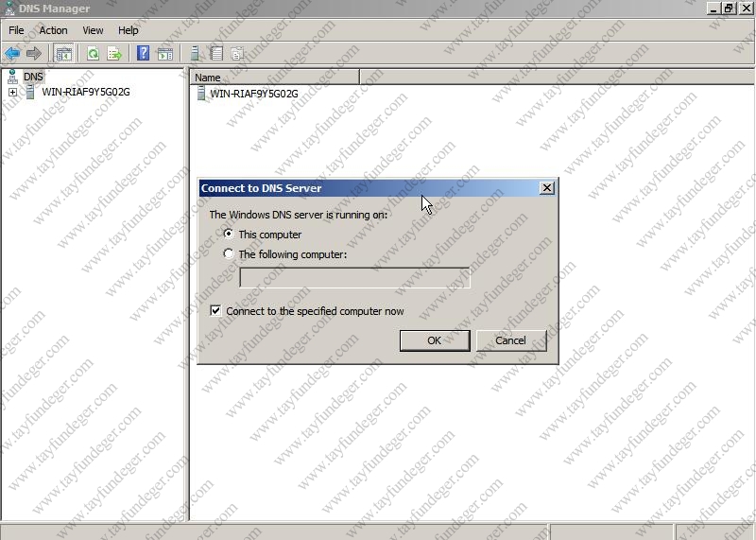Image resolution: width=756 pixels, height=540 pixels.
Task: Click the gray Forward arrow toolbar icon
Action: tap(34, 53)
